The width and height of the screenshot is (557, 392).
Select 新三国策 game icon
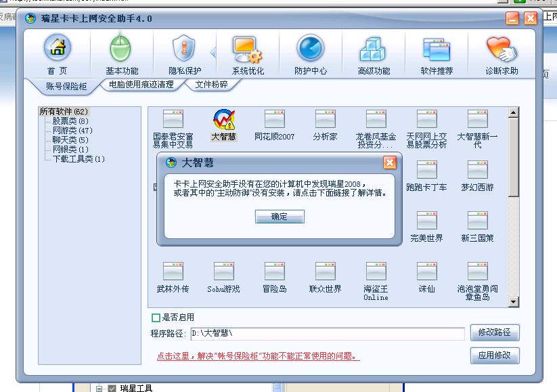coord(478,220)
